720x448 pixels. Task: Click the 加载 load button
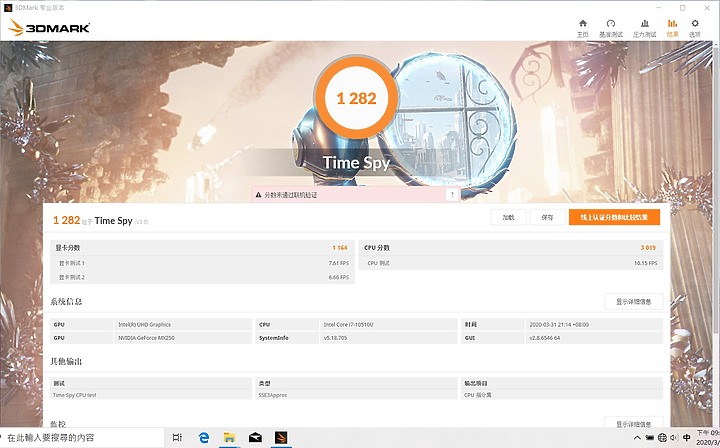pyautogui.click(x=508, y=218)
